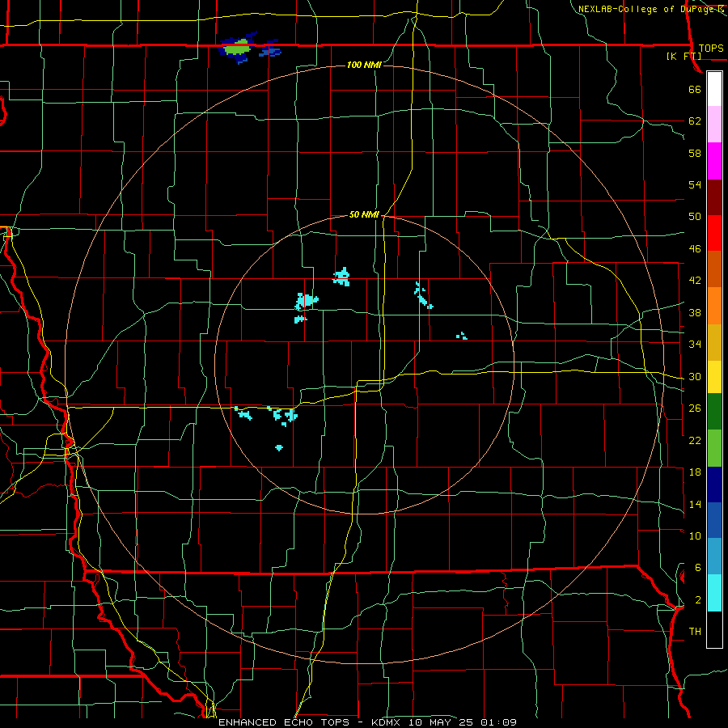Pick the bright orange legend swatch
The width and height of the screenshot is (728, 728).
[x=714, y=306]
